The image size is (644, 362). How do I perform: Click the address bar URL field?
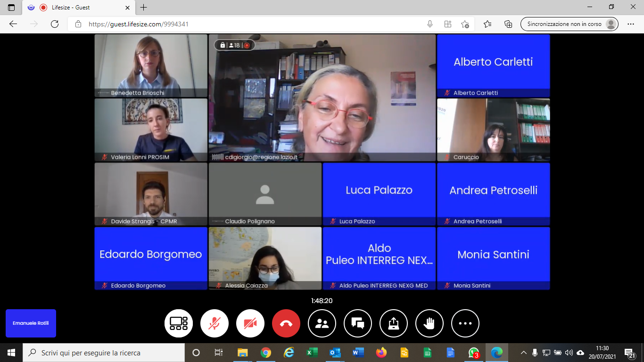pos(245,24)
